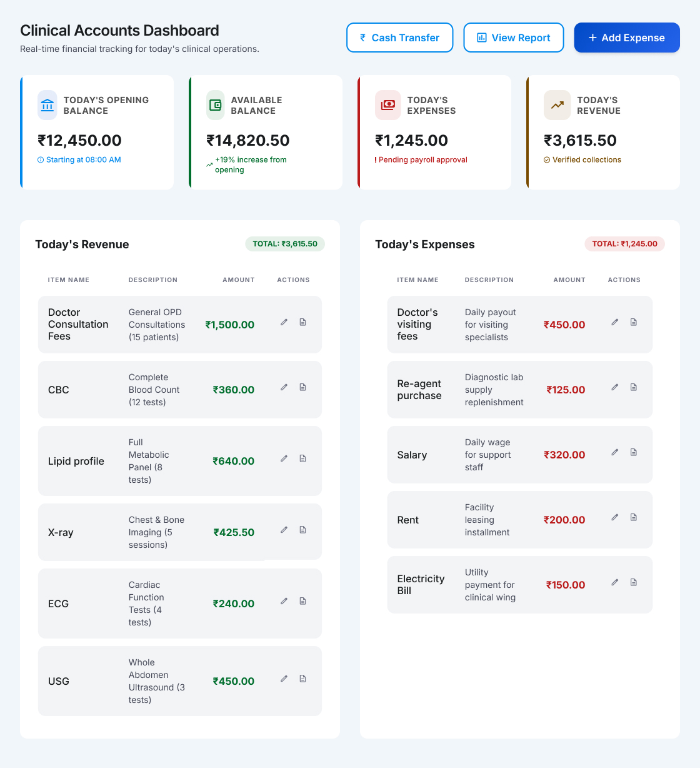Edit the X-ray revenue row
The width and height of the screenshot is (700, 768).
(284, 530)
